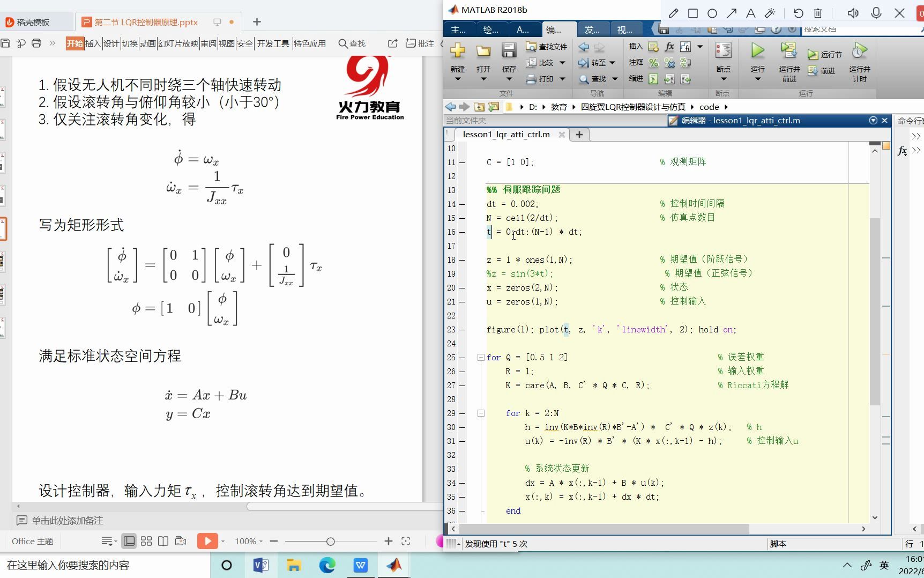Expand the Save dropdown arrow in MATLAB
The height and width of the screenshot is (578, 924).
coord(509,79)
